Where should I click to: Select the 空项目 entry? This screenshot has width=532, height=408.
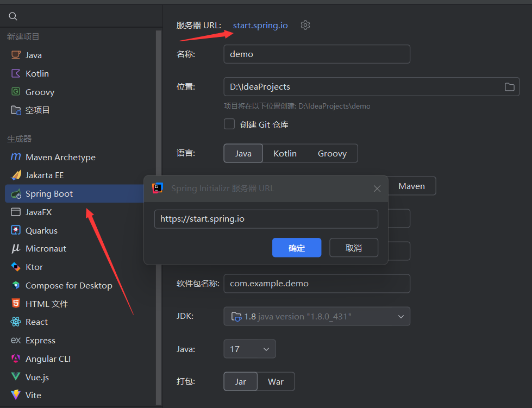[x=37, y=110]
